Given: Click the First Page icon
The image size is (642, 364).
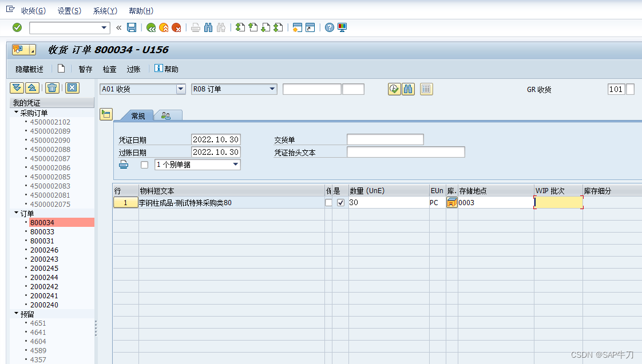Looking at the screenshot, I should tap(240, 27).
